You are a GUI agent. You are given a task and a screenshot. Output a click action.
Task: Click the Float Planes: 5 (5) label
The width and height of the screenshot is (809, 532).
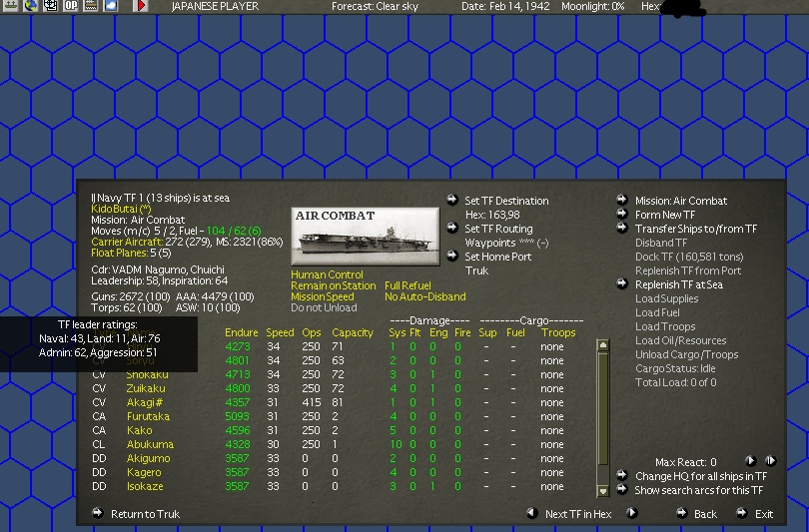tap(131, 253)
